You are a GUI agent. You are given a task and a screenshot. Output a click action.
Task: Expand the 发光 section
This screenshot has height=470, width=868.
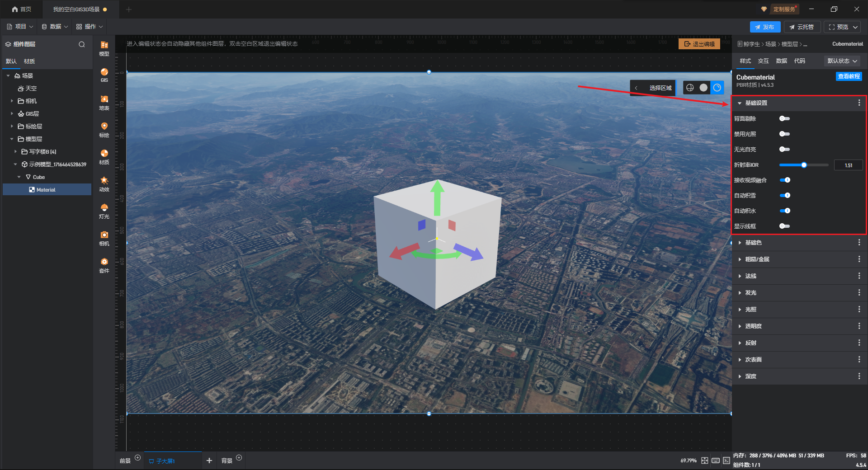(x=740, y=293)
